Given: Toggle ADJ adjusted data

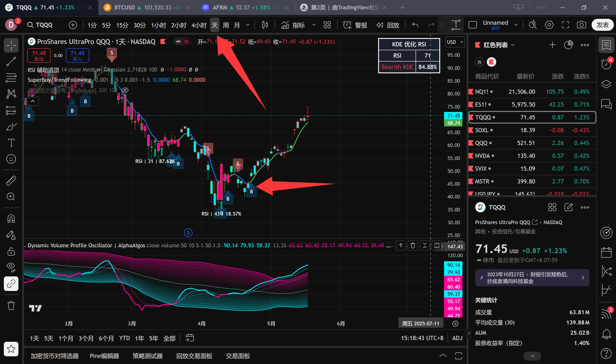Looking at the screenshot, I should pos(457,338).
